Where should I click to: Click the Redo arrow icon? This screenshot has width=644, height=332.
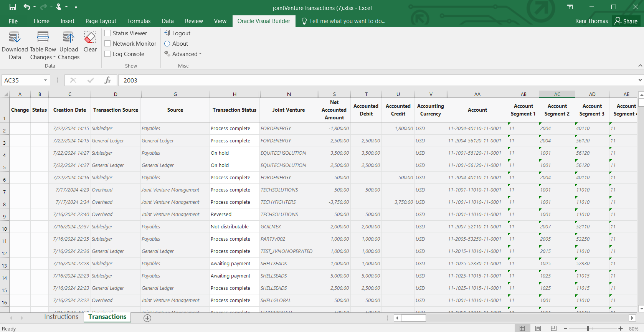click(43, 7)
